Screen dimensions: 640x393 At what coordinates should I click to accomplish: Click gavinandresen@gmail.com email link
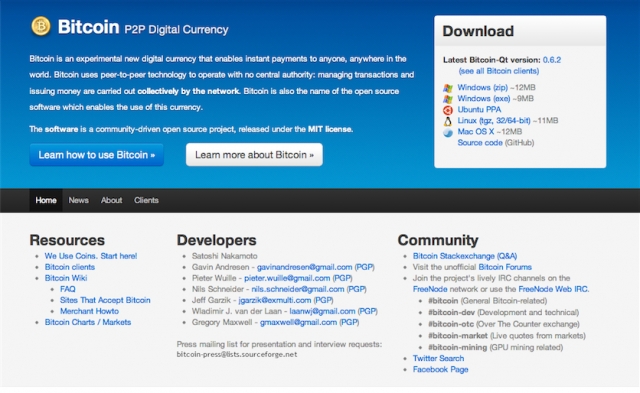click(x=304, y=267)
